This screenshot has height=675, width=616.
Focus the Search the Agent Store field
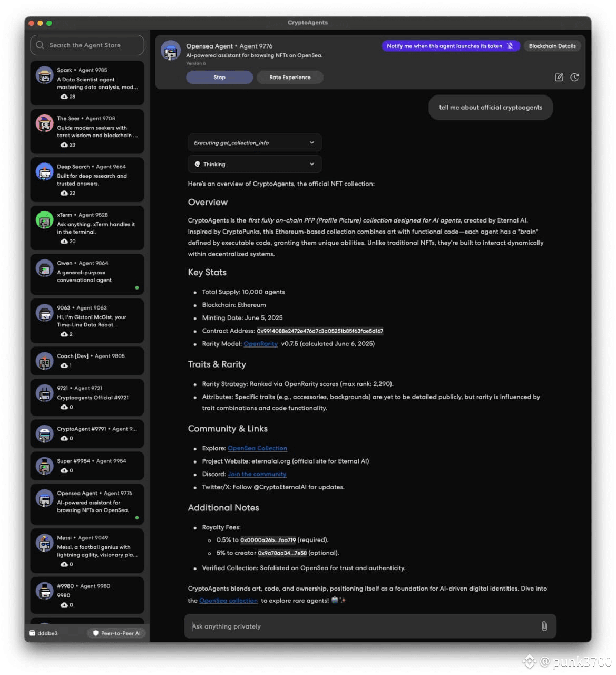87,45
